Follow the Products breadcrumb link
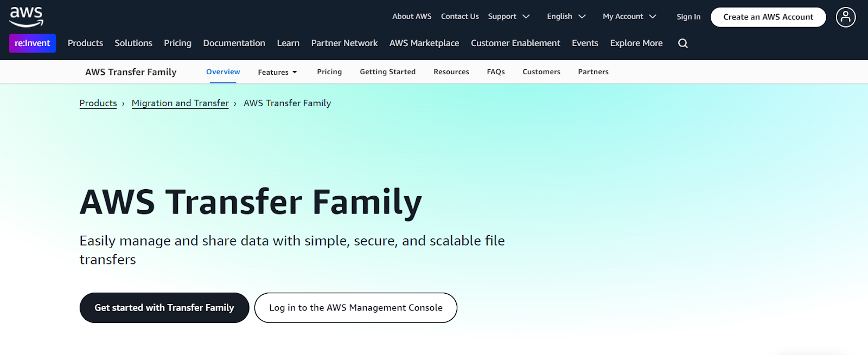Screen dimensions: 868x355 (x=98, y=103)
